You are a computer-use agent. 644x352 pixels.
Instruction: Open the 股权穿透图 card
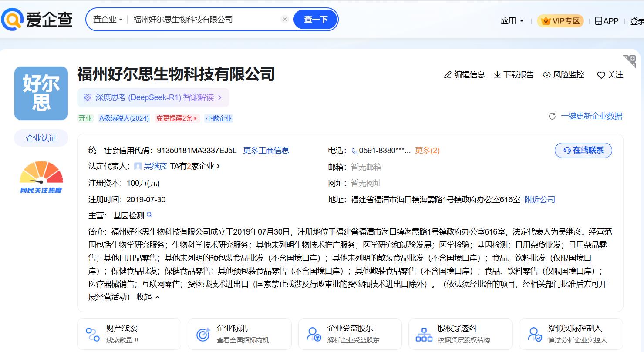[x=460, y=334]
